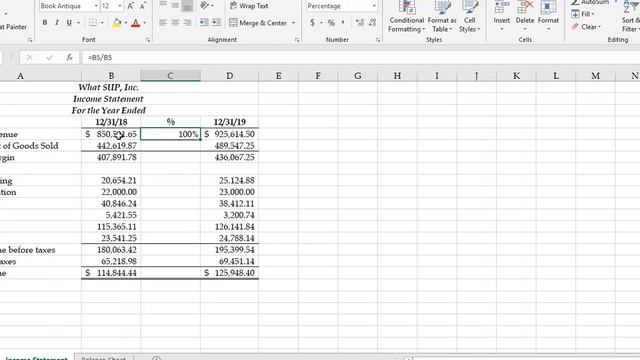This screenshot has width=640, height=360.
Task: Select column D header
Action: click(230, 76)
